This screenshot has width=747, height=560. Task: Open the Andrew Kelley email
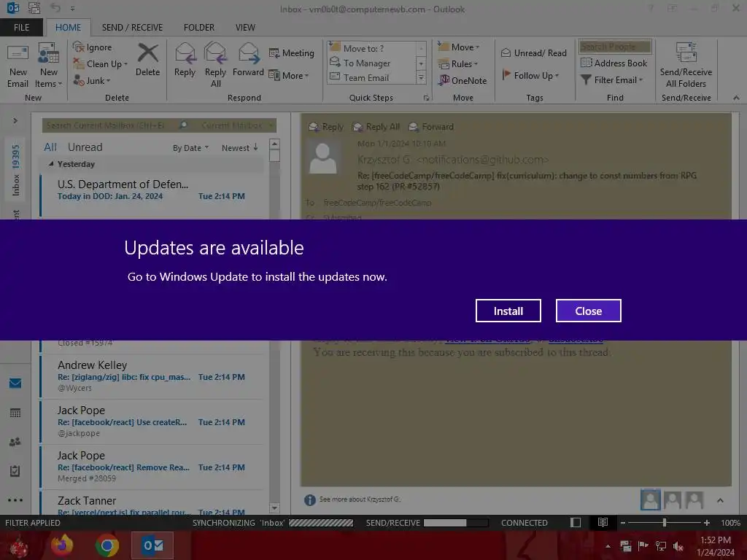pyautogui.click(x=152, y=376)
